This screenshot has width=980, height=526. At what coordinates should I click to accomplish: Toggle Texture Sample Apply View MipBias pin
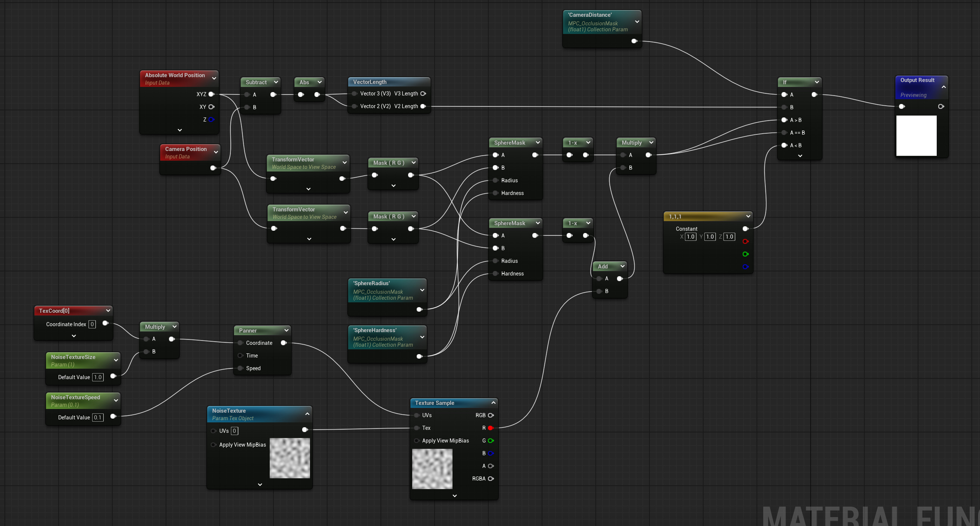417,441
